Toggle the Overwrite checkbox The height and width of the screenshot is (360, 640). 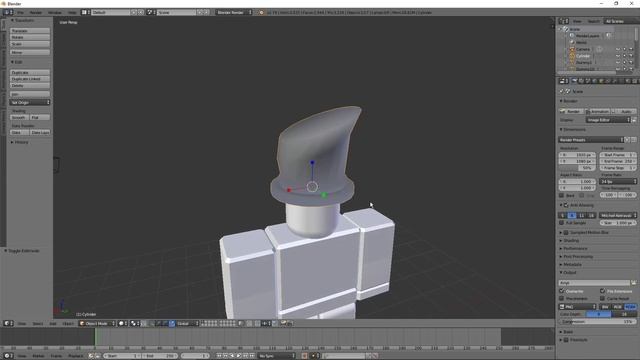click(562, 291)
